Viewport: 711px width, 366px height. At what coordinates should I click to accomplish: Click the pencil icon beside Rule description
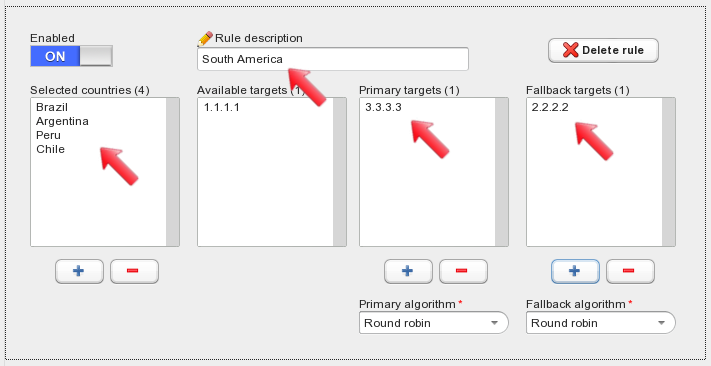pyautogui.click(x=205, y=39)
